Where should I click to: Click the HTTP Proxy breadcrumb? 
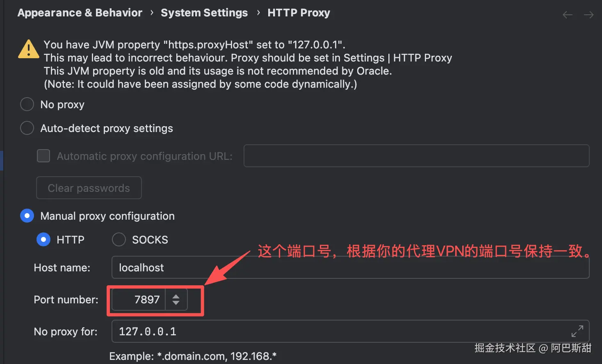click(299, 13)
